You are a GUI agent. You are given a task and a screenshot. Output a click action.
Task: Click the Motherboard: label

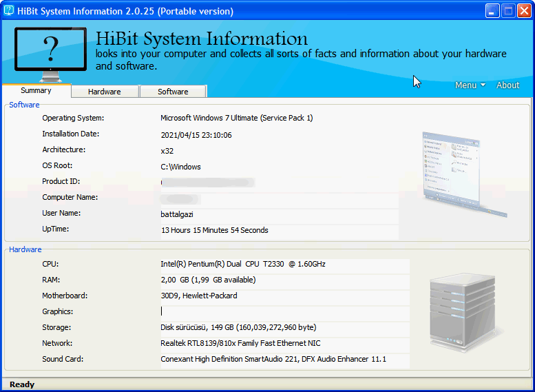click(65, 296)
